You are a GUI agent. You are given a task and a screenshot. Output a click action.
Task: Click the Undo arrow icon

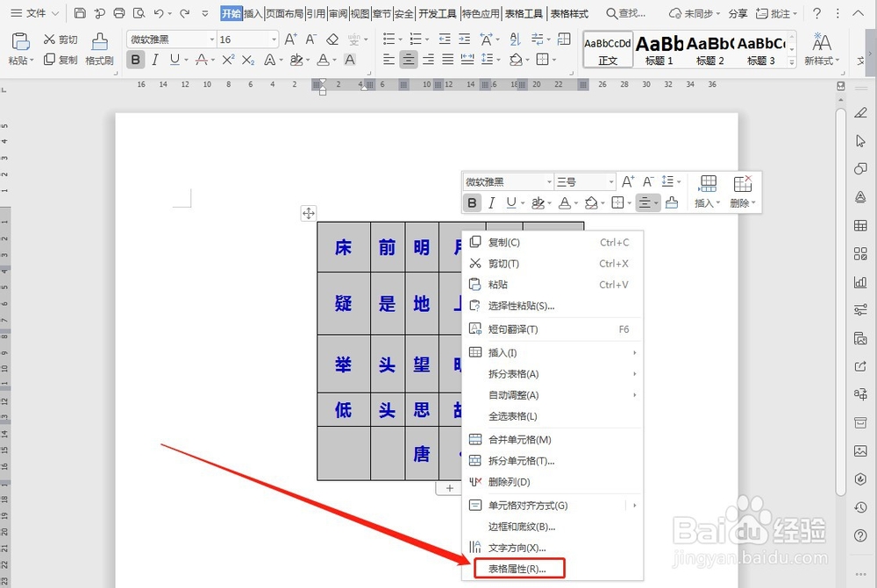pyautogui.click(x=159, y=13)
